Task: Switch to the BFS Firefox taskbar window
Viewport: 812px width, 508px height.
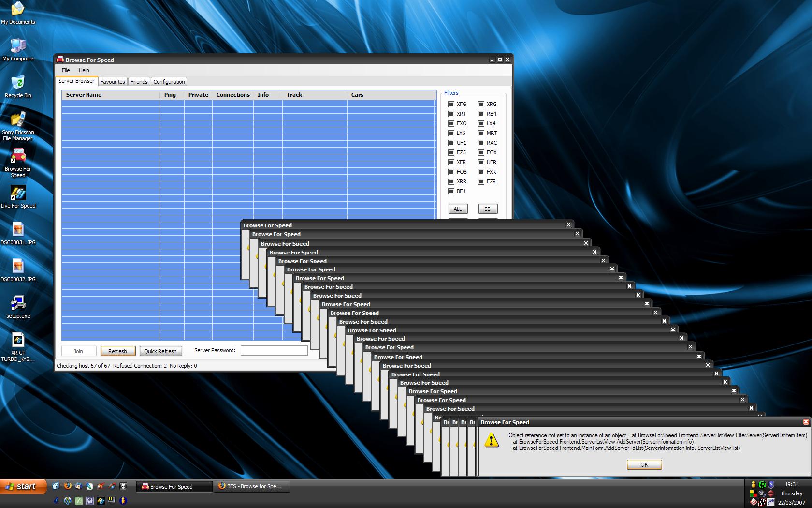Action: pyautogui.click(x=252, y=486)
